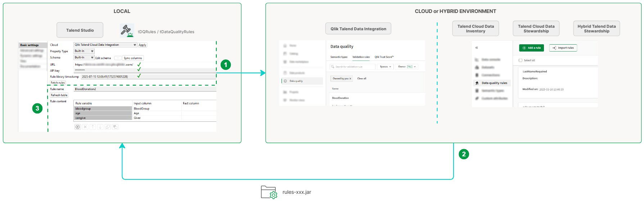Click the move row up arrow icon

point(93,127)
